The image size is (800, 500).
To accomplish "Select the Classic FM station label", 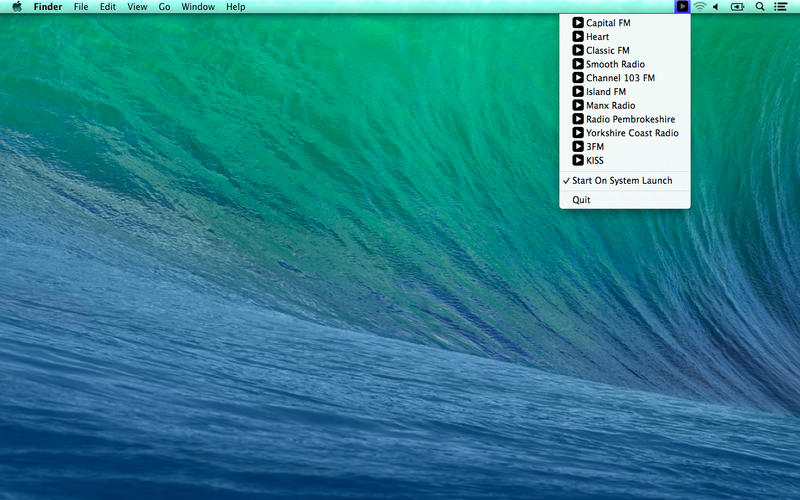I will [608, 51].
